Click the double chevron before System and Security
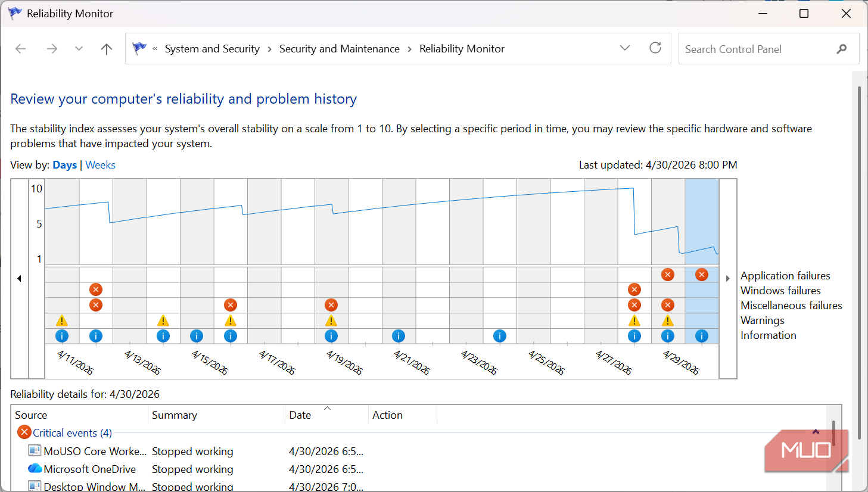Screen dimensions: 868x492 [155, 49]
